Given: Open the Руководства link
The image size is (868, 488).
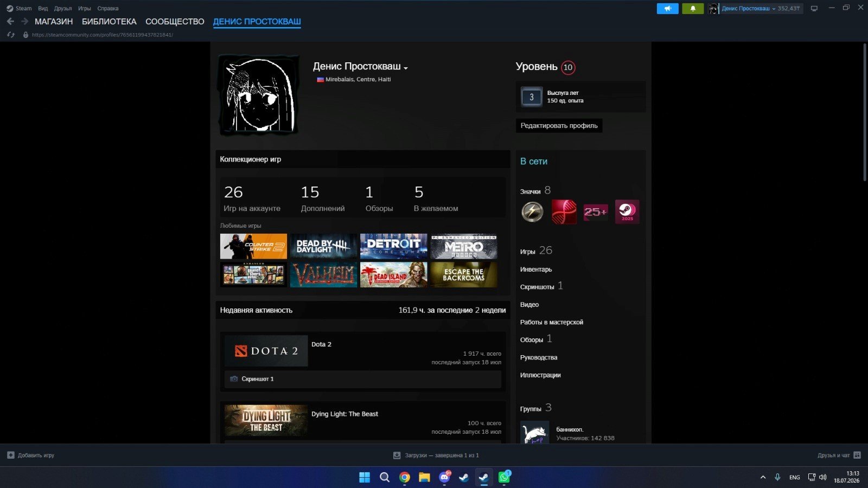Looking at the screenshot, I should tap(539, 357).
